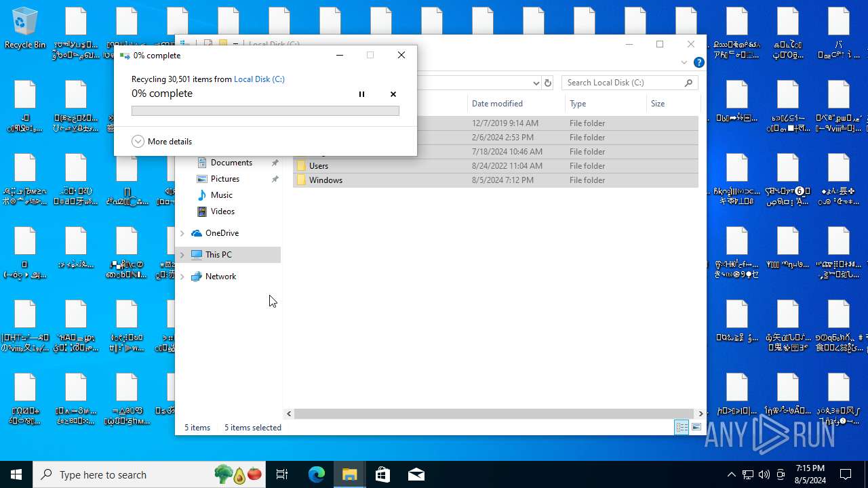Screen dimensions: 868x488
Task: Sort by Date modified column
Action: pyautogui.click(x=516, y=104)
